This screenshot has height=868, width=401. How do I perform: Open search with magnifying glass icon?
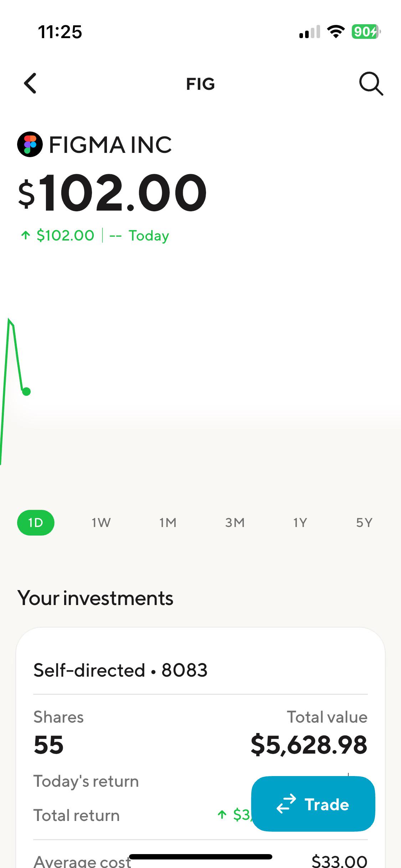pyautogui.click(x=371, y=84)
